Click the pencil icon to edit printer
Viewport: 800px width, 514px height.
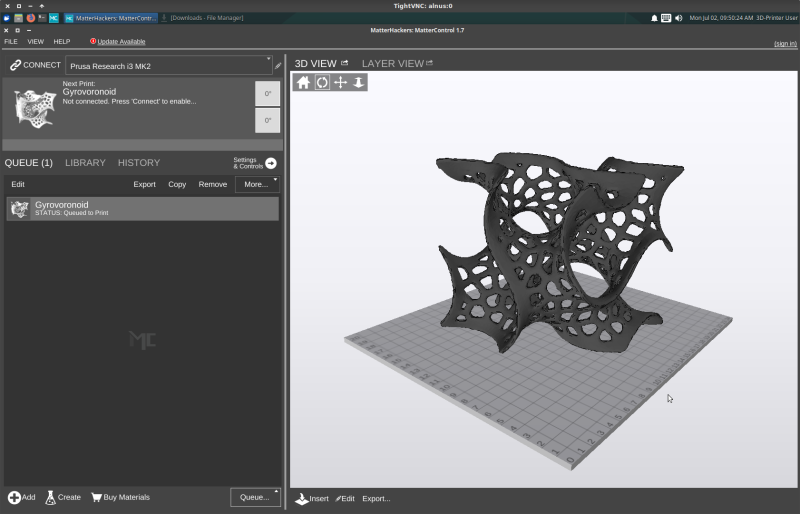pyautogui.click(x=279, y=65)
